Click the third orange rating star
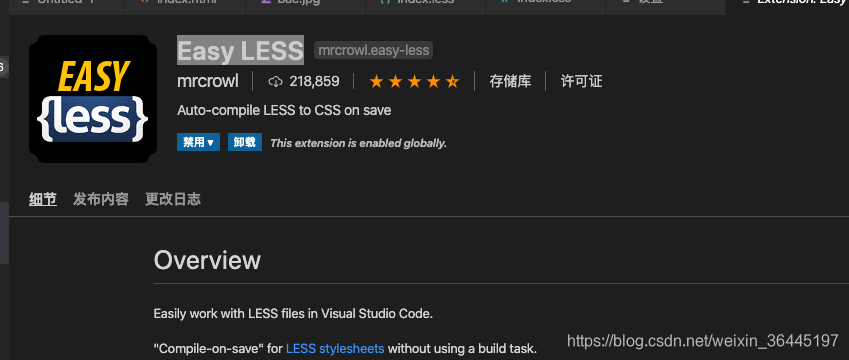This screenshot has height=360, width=849. click(414, 82)
